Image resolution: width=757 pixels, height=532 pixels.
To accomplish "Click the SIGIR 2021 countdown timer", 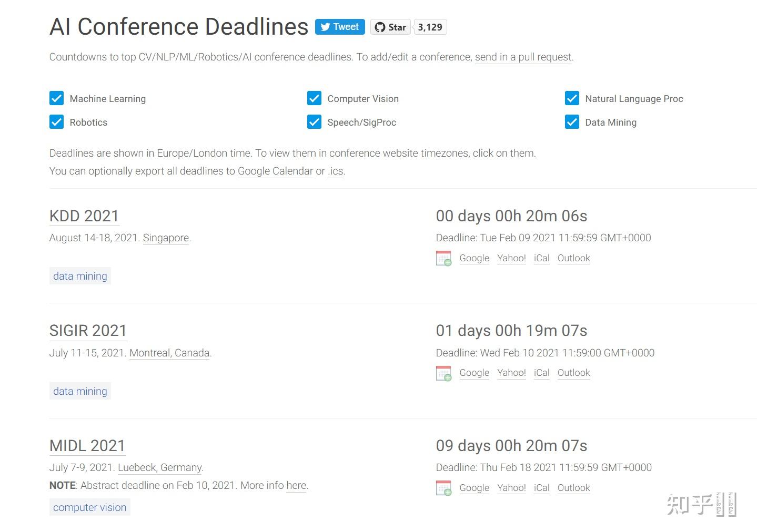I will pos(511,331).
